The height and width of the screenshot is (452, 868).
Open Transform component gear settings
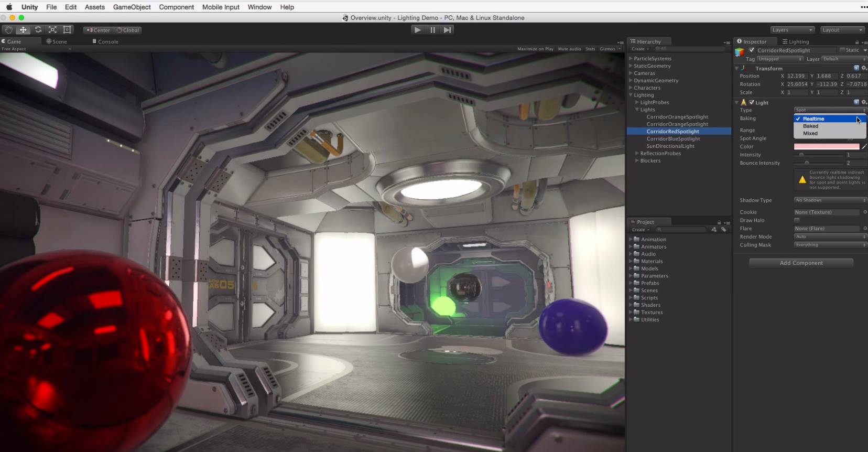(864, 68)
